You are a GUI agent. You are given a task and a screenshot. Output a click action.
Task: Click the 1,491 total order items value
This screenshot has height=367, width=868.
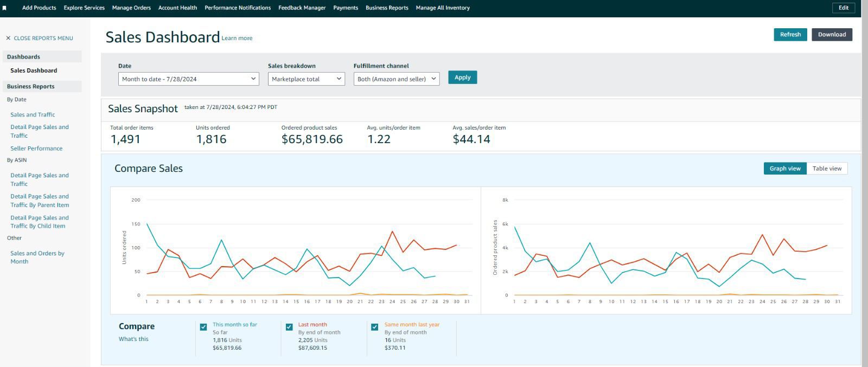125,139
